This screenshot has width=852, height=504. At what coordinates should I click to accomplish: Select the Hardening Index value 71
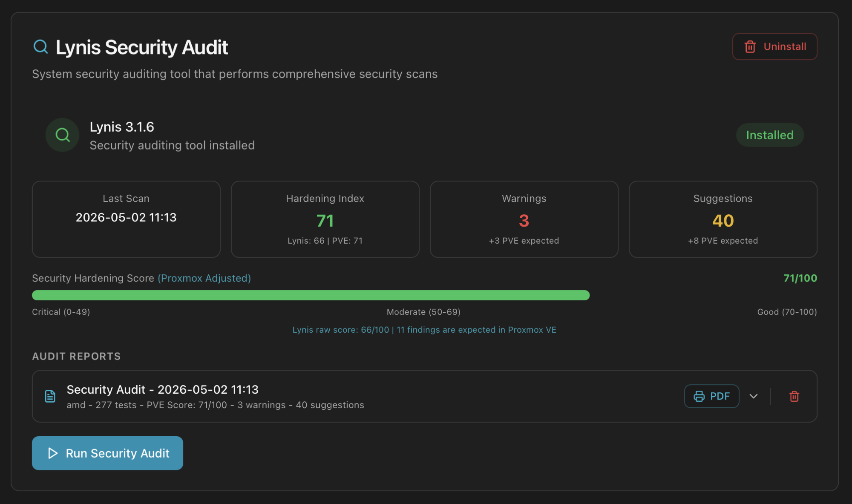click(x=325, y=221)
